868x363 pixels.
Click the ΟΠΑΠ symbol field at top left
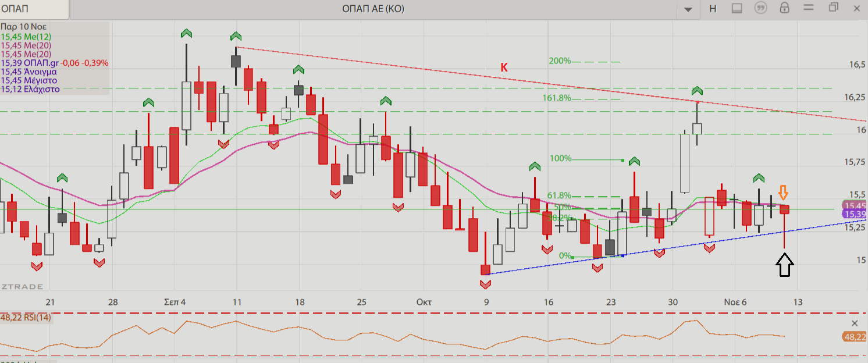click(x=34, y=9)
